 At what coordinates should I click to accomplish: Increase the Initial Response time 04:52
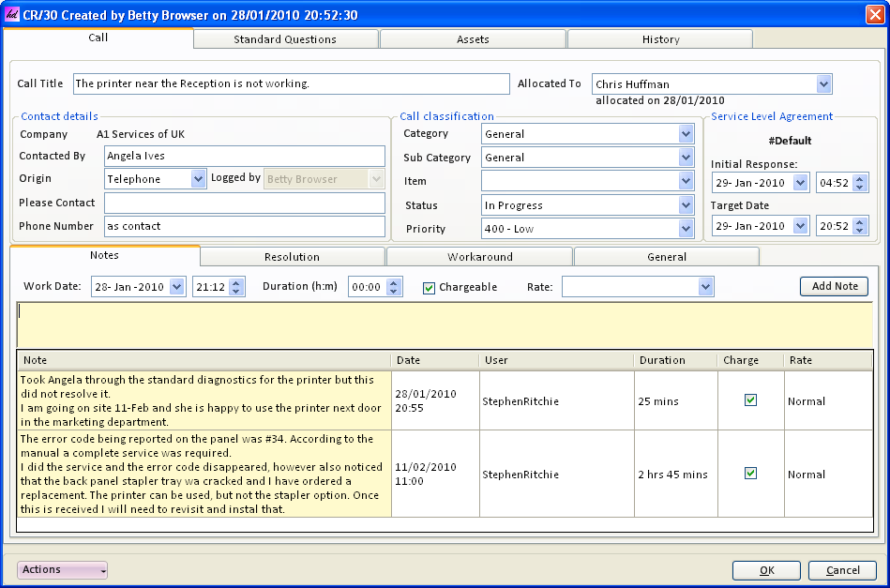point(859,179)
